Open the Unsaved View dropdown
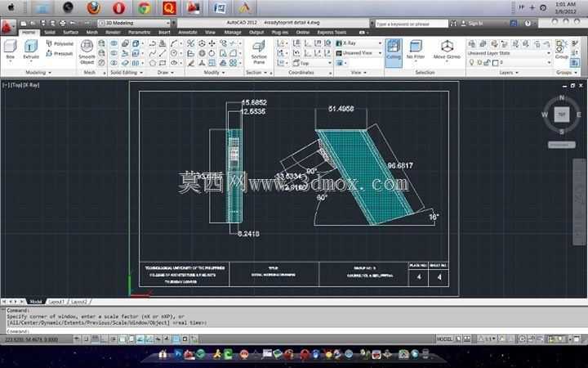588x368 pixels. [x=359, y=53]
